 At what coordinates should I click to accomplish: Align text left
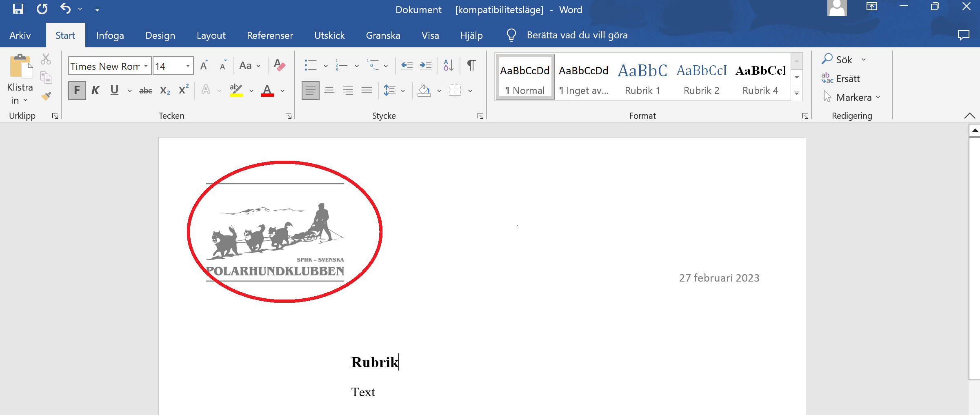point(310,90)
